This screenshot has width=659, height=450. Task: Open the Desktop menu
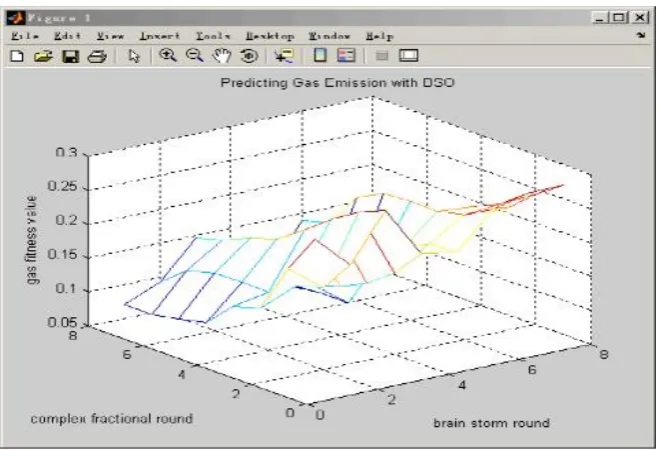click(270, 36)
